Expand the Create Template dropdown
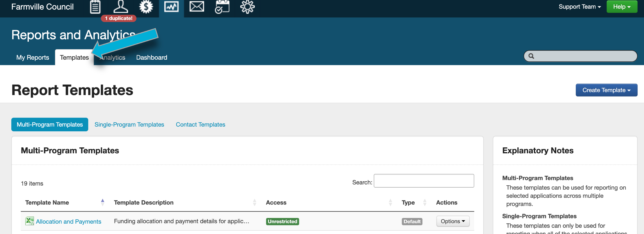 tap(606, 90)
